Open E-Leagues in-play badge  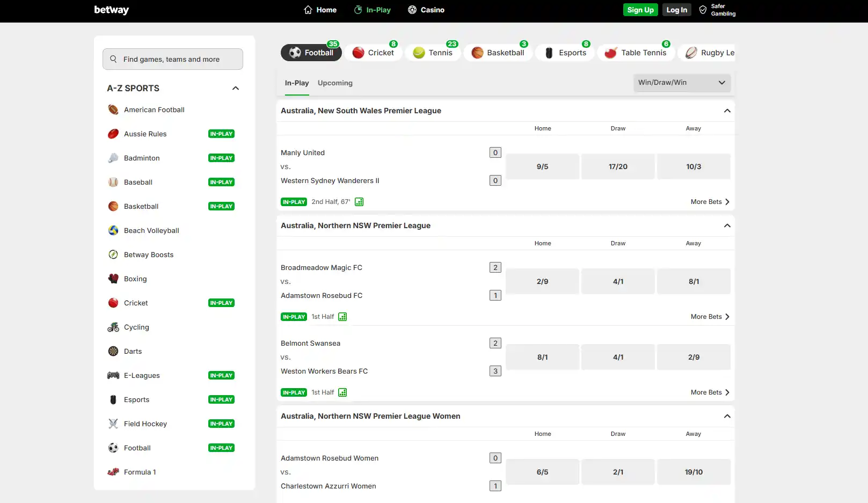221,375
